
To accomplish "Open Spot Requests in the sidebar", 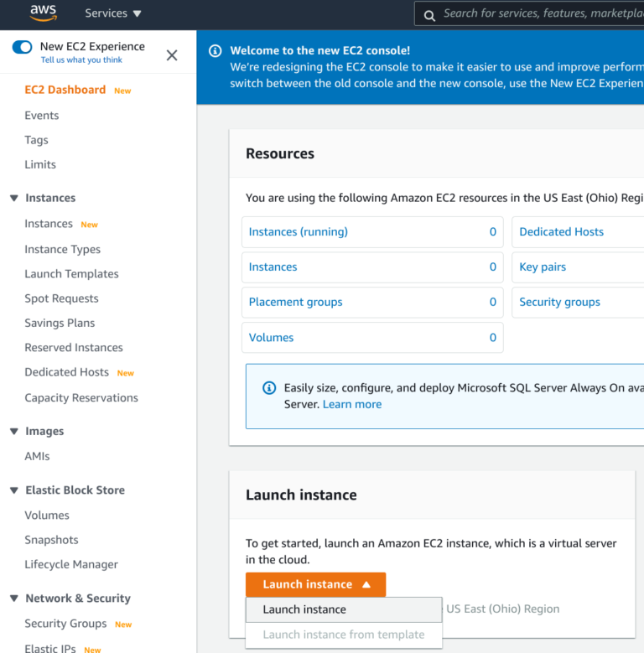I will point(62,298).
